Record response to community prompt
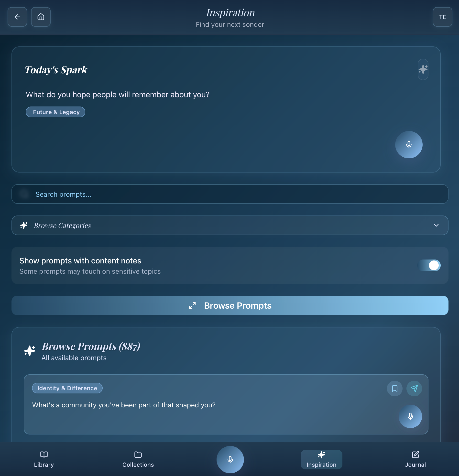 [410, 416]
